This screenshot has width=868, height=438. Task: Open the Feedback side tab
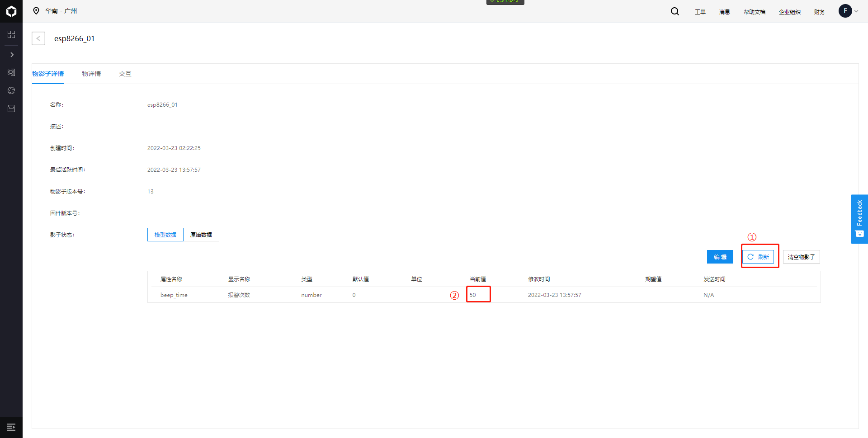click(859, 219)
